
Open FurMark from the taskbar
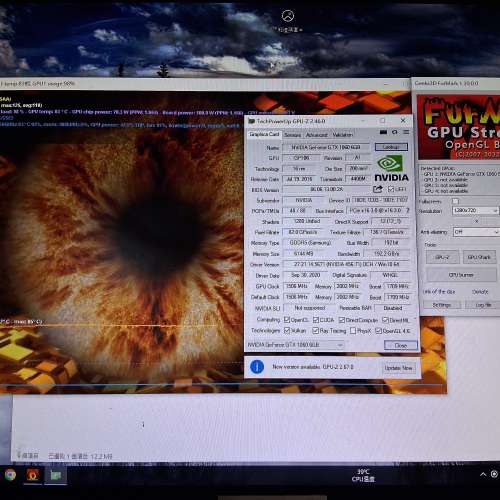[33, 475]
